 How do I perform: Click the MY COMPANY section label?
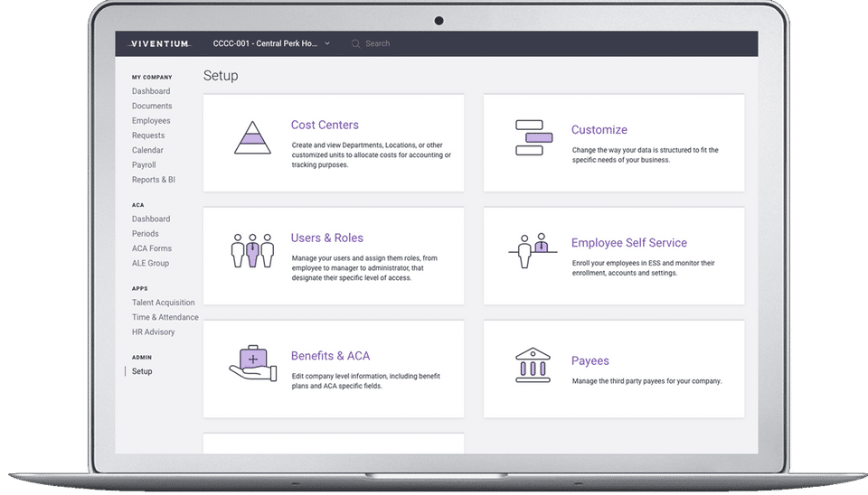152,78
